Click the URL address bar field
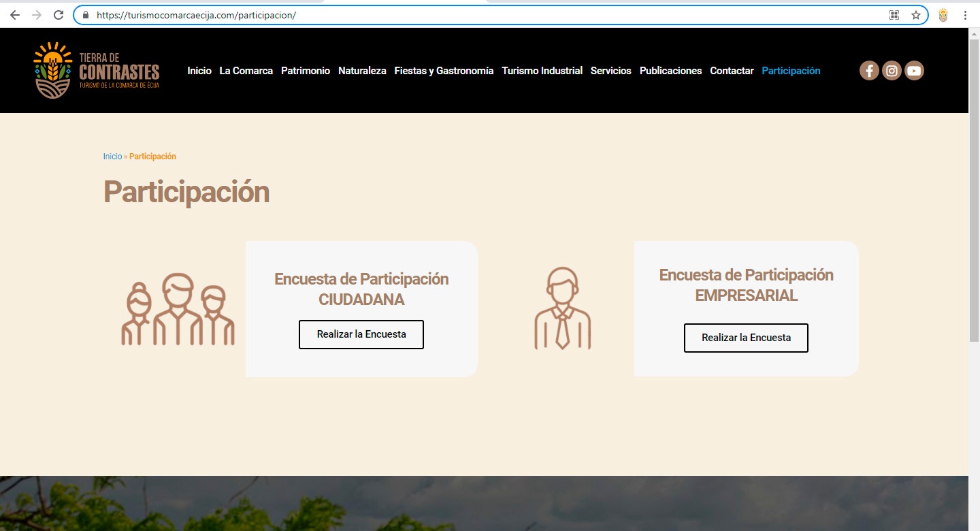Image resolution: width=980 pixels, height=531 pixels. click(476, 15)
